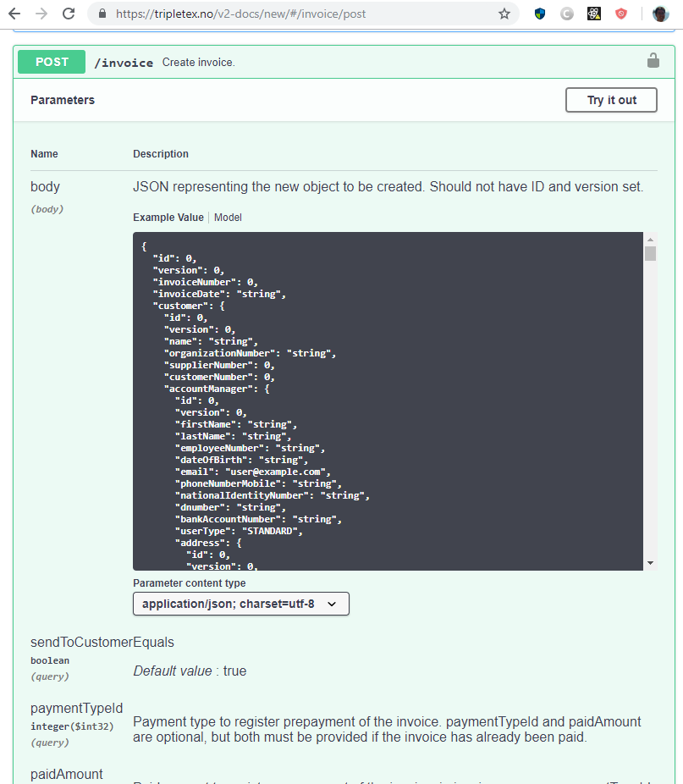The image size is (683, 784).
Task: Click the red ad-blocker extension icon
Action: 621,14
